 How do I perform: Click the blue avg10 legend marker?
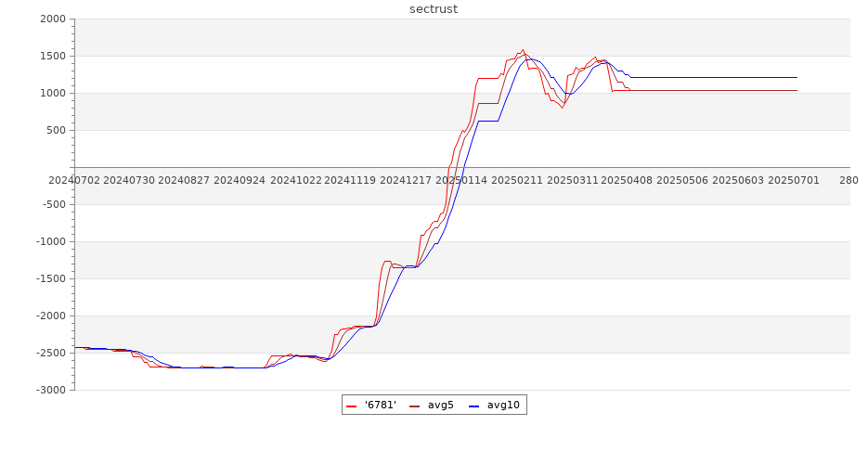point(473,406)
